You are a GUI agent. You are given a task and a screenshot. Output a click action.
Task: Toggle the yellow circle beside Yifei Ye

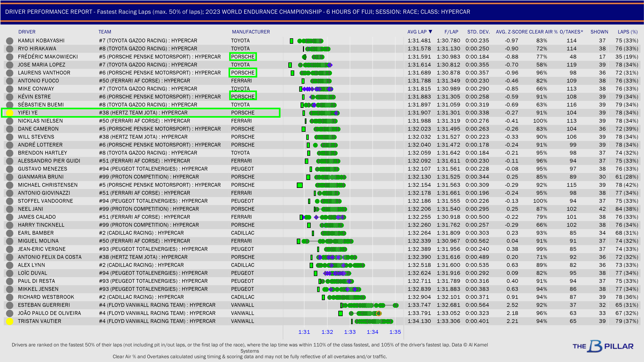point(10,113)
